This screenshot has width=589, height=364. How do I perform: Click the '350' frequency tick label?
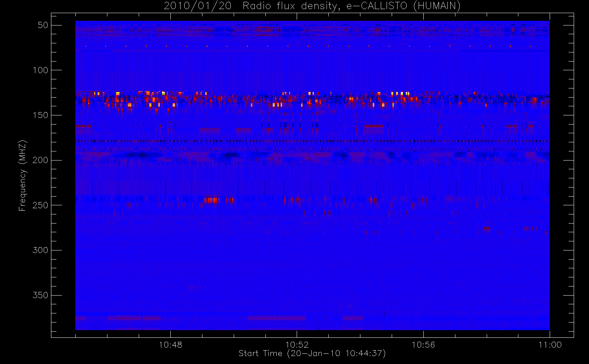pyautogui.click(x=40, y=295)
